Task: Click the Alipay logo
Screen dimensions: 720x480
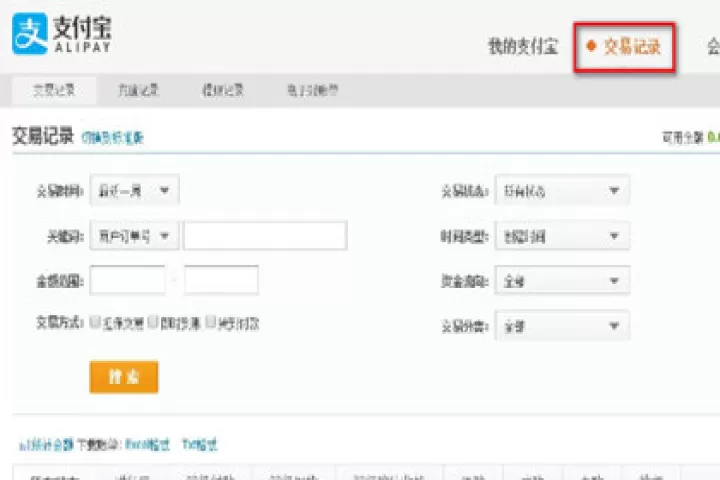Action: pos(62,34)
